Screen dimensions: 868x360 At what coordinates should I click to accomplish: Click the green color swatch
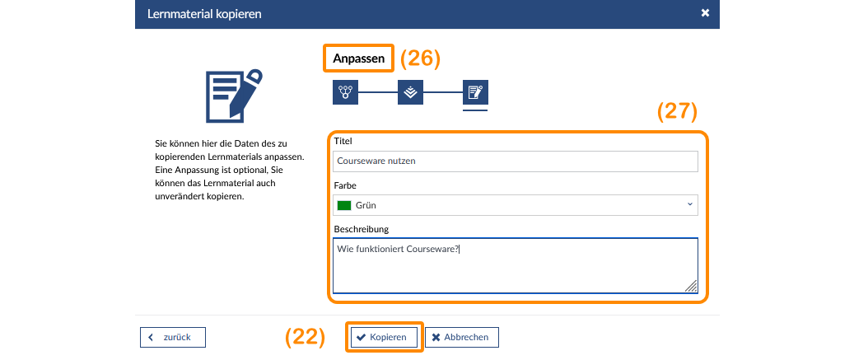(344, 205)
